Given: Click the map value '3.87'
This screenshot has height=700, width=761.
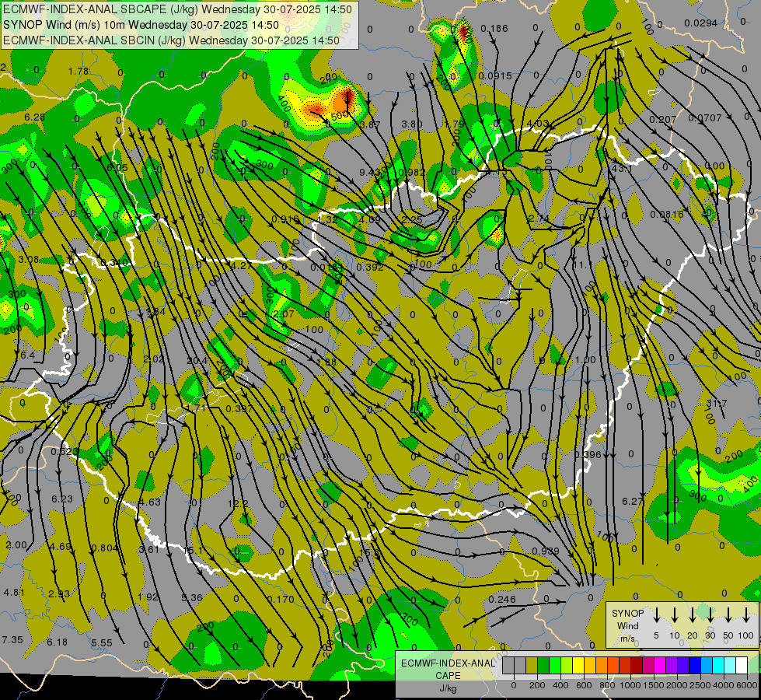Looking at the screenshot, I should tap(370, 125).
